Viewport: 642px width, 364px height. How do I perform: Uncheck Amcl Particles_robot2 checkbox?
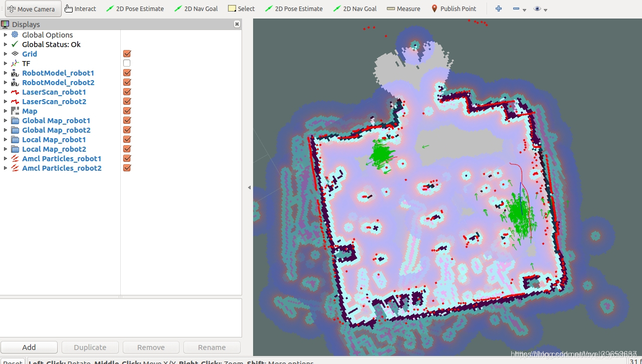point(127,168)
